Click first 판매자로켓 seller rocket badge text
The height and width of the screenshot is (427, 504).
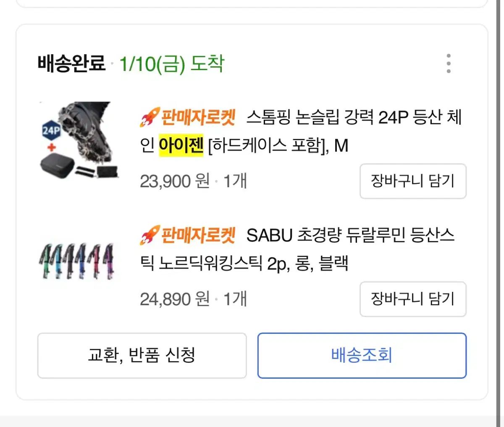pos(198,117)
